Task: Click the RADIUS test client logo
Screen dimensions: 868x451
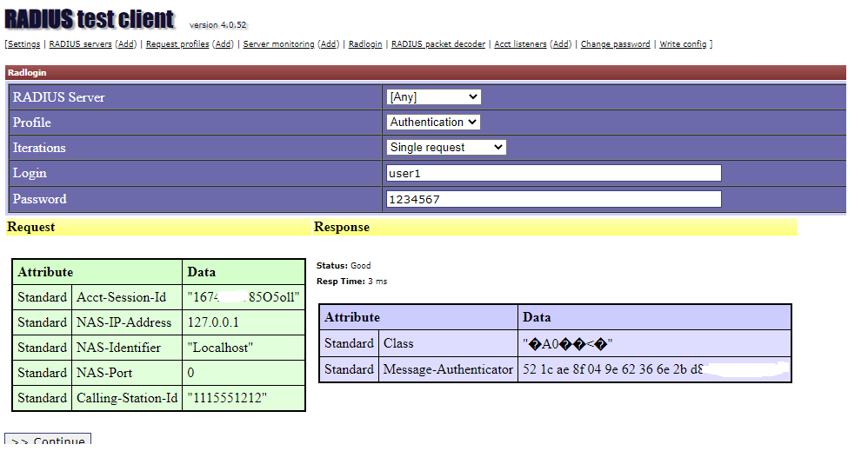Action: coord(89,19)
